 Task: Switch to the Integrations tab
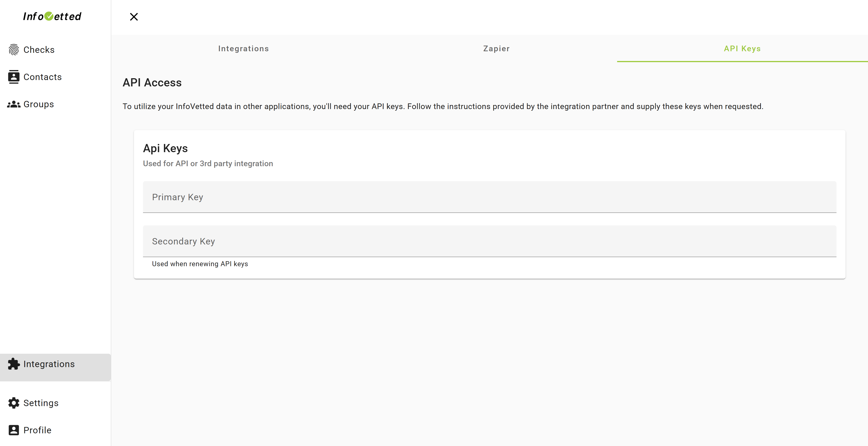click(243, 49)
